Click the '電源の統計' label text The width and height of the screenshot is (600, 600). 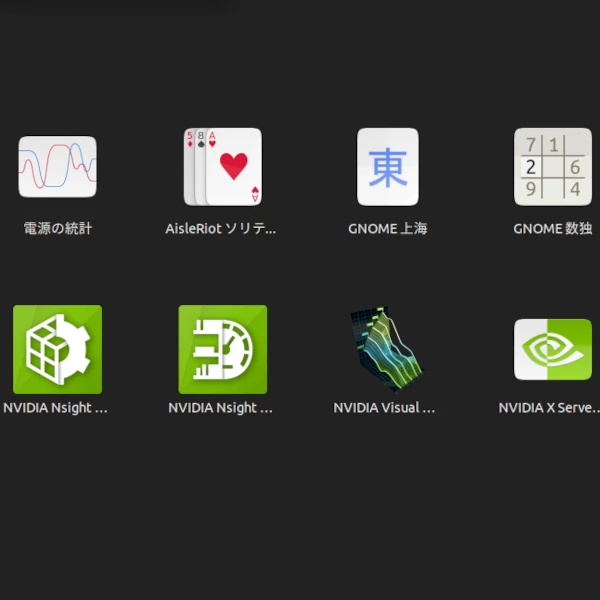point(58,228)
